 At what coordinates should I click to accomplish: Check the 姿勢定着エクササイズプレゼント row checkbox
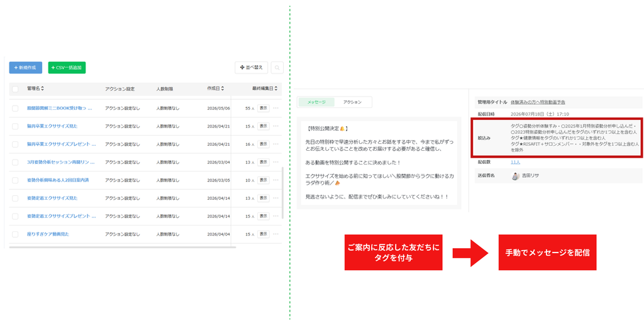(15, 217)
